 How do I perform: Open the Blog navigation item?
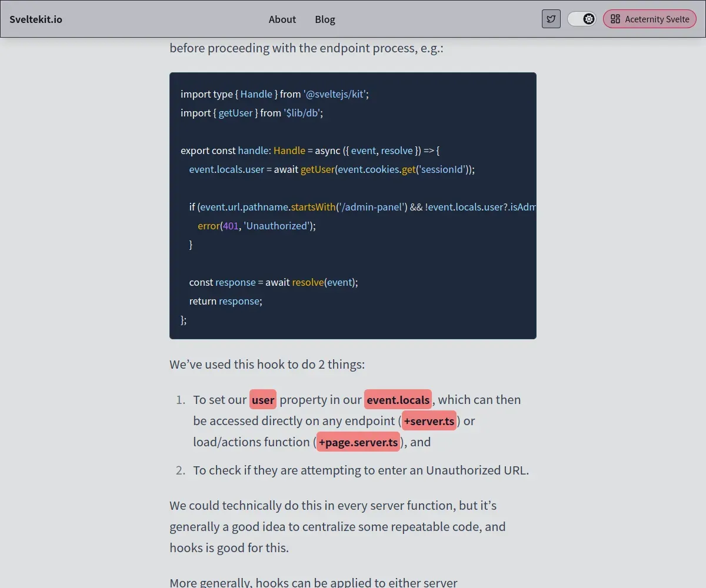[325, 19]
